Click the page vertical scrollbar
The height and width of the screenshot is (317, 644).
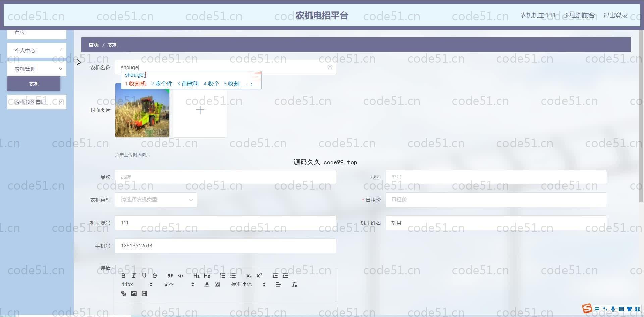coord(641,116)
